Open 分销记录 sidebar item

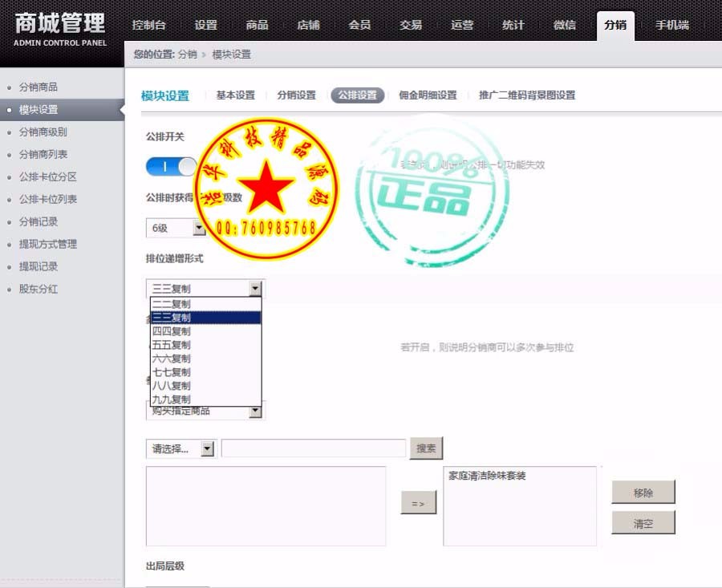(x=39, y=222)
